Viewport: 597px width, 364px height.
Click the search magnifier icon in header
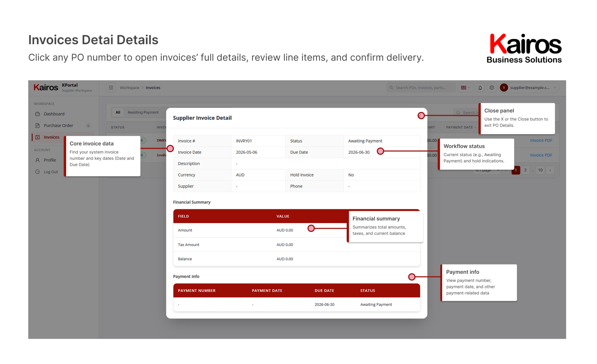[391, 88]
